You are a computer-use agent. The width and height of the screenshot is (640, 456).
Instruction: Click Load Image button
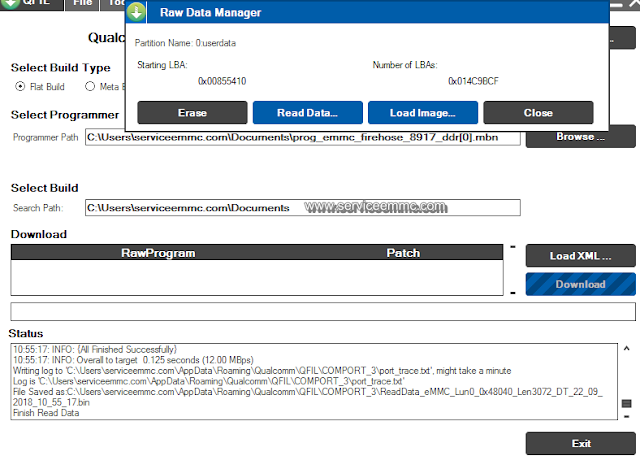tap(423, 113)
